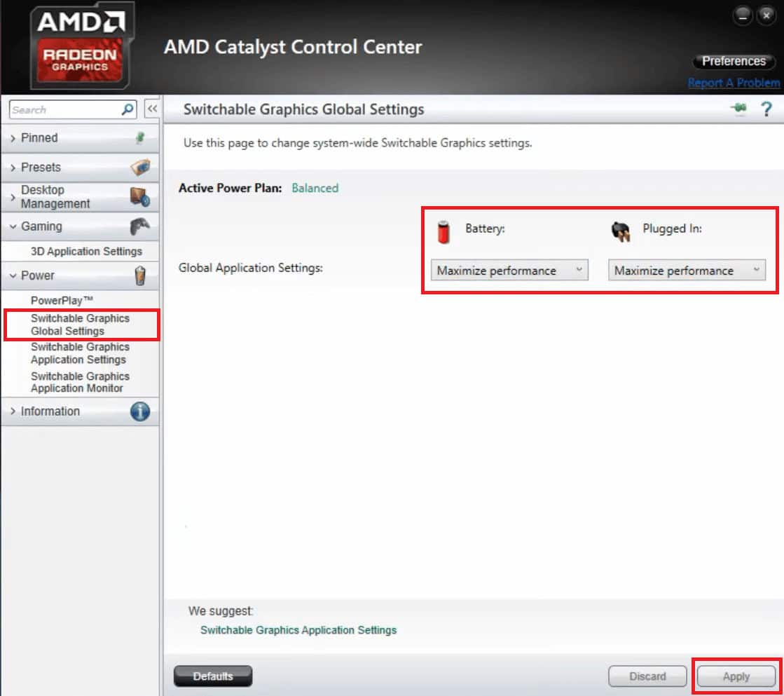Close the Catalyst Control Center window
The height and width of the screenshot is (696, 784).
766,15
